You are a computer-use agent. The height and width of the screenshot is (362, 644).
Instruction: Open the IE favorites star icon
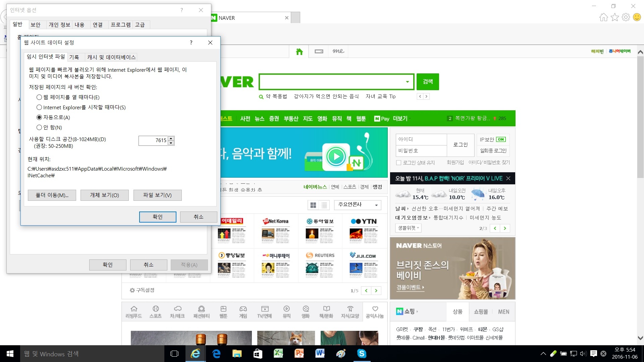pos(614,17)
